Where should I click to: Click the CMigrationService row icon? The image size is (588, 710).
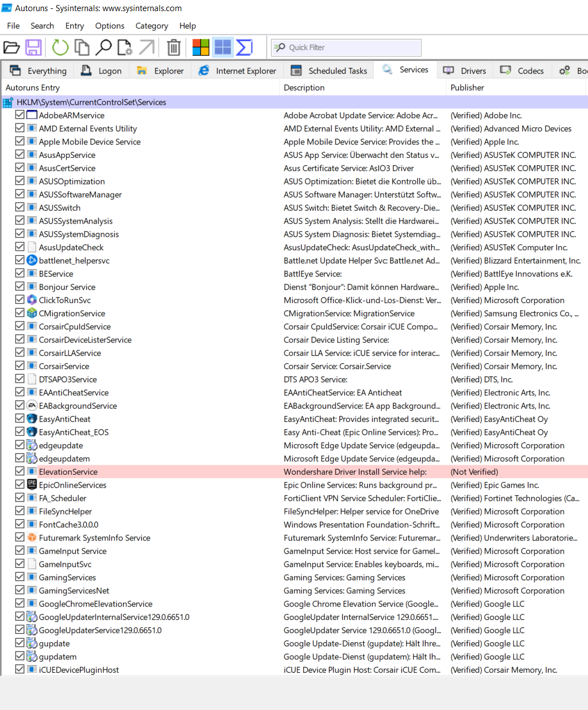click(32, 313)
